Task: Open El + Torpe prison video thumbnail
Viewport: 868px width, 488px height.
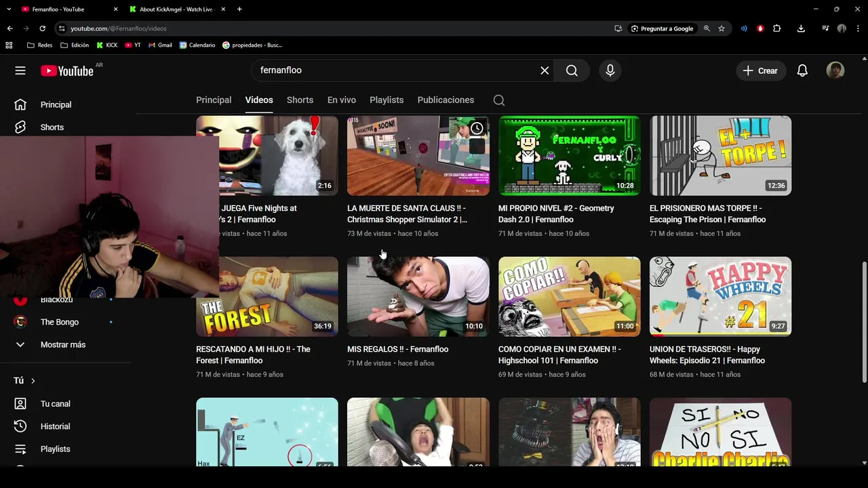Action: [x=720, y=155]
